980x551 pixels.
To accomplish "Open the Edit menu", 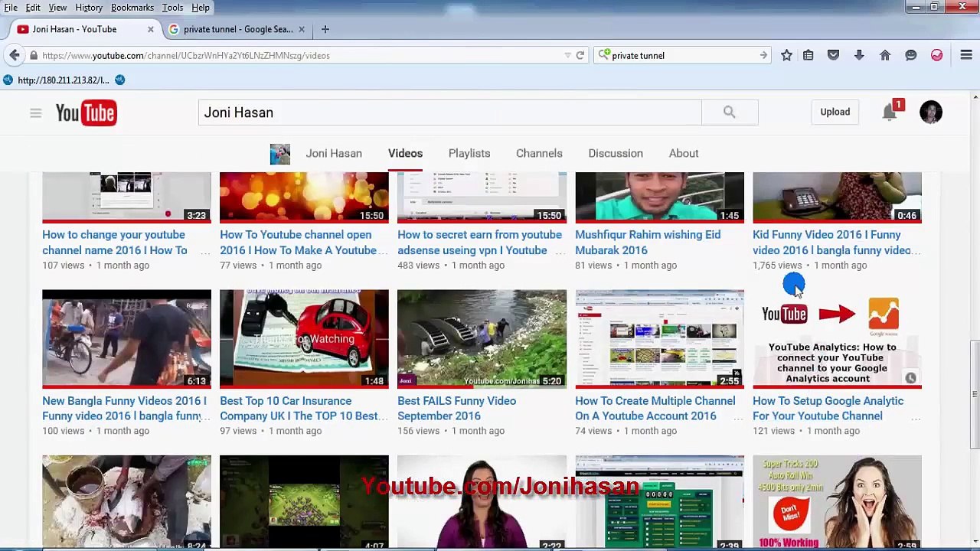I will coord(33,8).
